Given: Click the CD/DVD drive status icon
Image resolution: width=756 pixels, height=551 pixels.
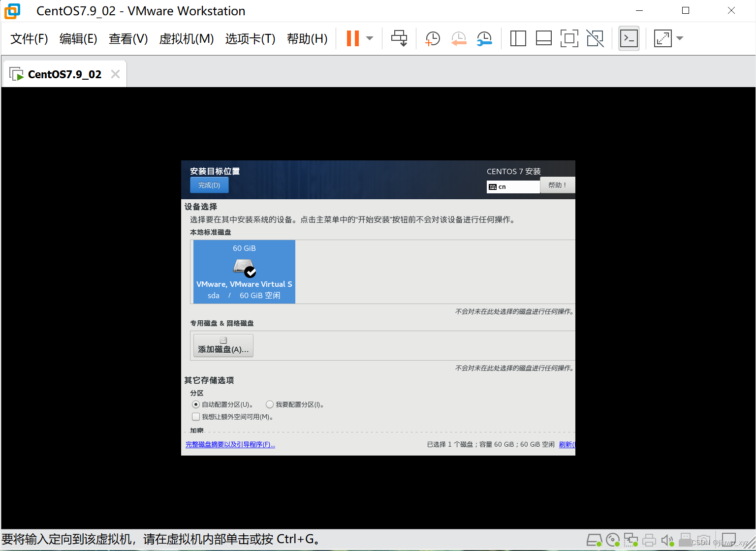Looking at the screenshot, I should tap(613, 540).
